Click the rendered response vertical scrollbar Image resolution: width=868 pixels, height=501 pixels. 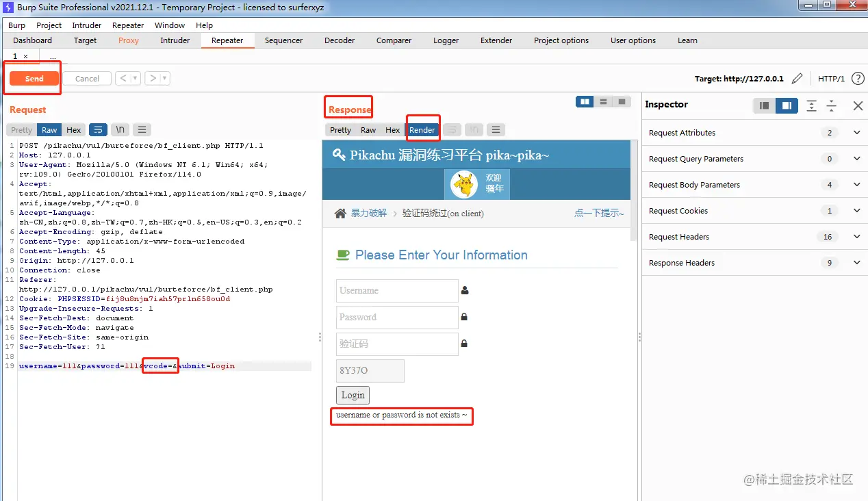(x=634, y=190)
